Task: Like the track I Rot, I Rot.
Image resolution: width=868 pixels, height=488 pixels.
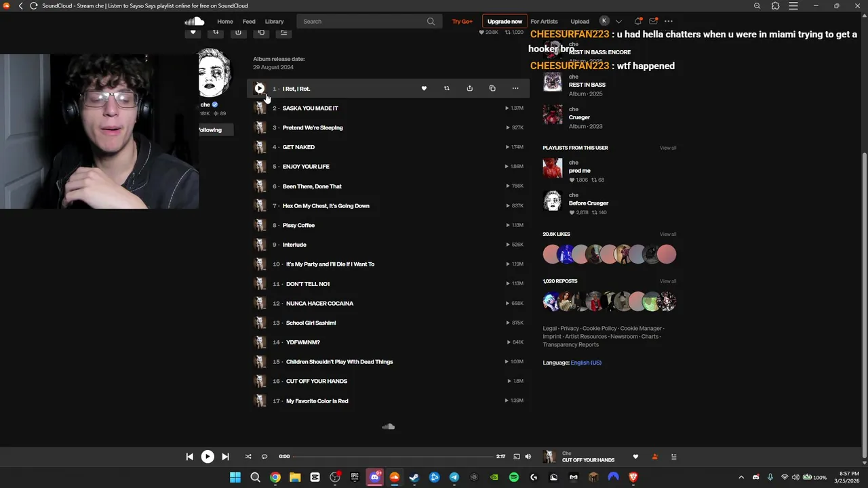Action: tap(424, 88)
